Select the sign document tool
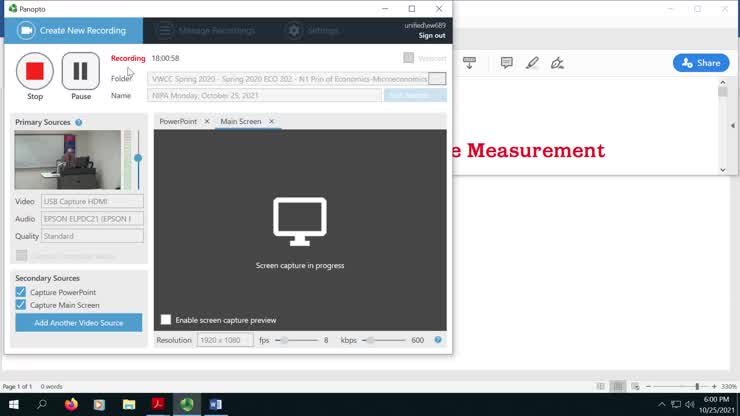 tap(557, 63)
